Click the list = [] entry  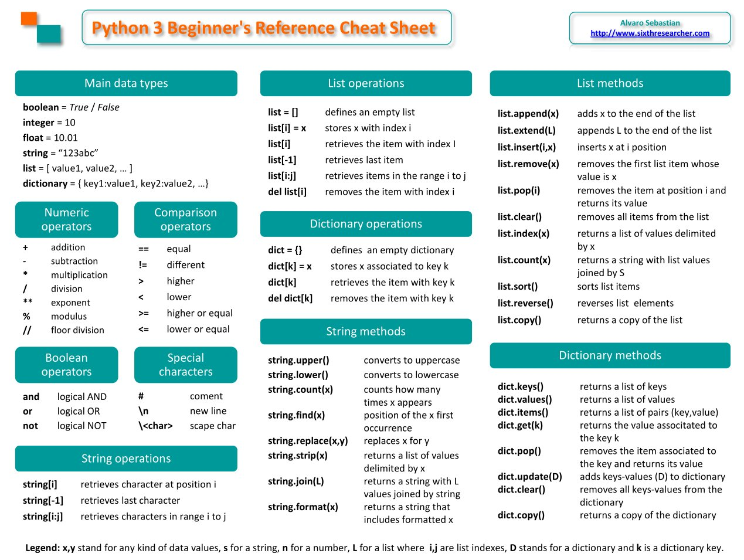pos(283,112)
